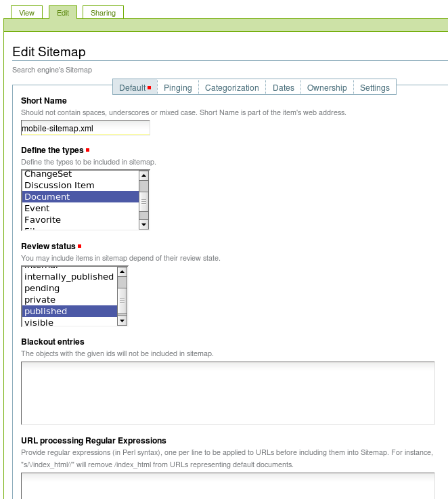This screenshot has width=448, height=499.
Task: Select visible in Review status list
Action: pyautogui.click(x=39, y=323)
